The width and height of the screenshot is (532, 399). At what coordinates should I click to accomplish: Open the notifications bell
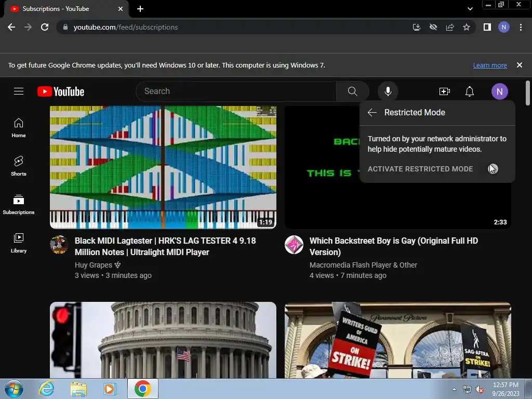pyautogui.click(x=470, y=91)
